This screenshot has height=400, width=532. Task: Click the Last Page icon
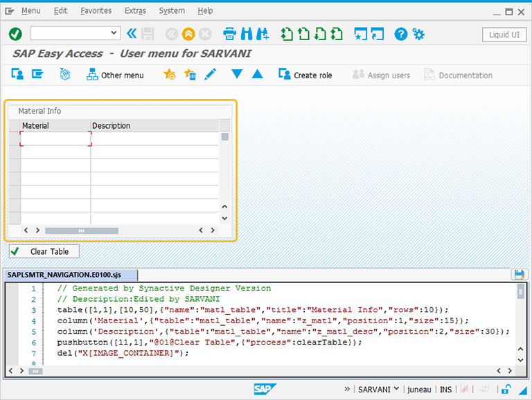337,34
